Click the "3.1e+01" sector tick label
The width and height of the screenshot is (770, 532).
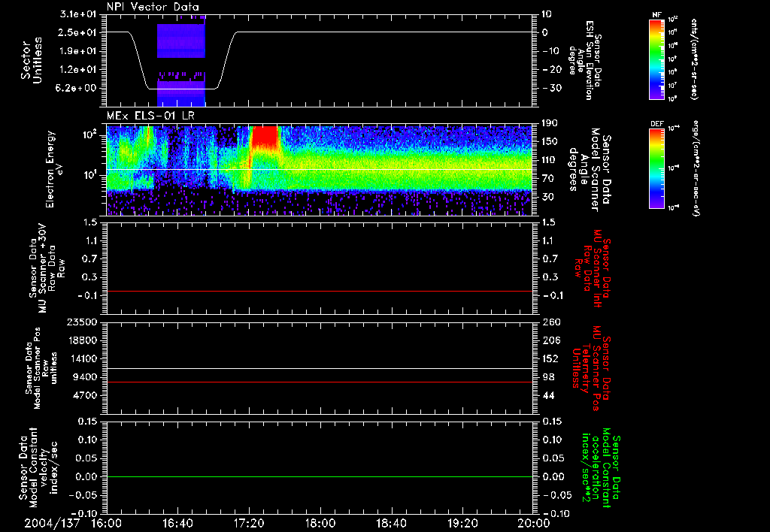coord(77,14)
